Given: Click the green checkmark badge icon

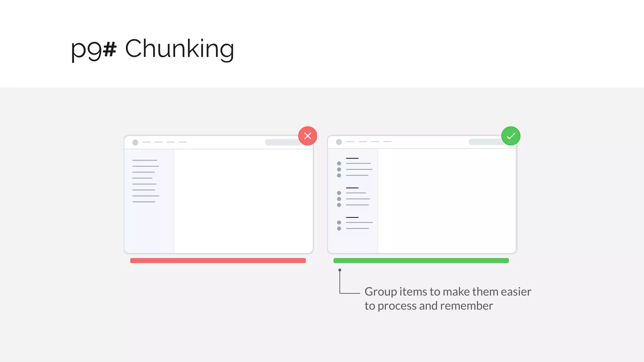Looking at the screenshot, I should [511, 136].
